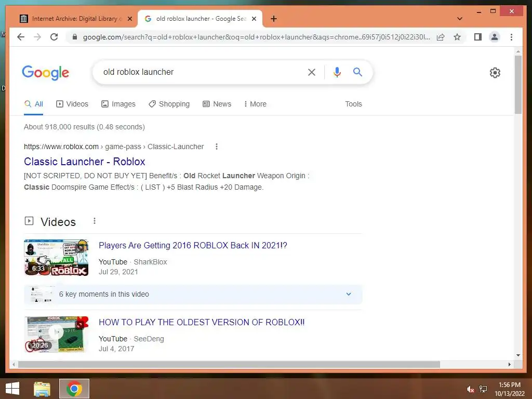Share this page via the share icon
This screenshot has width=532, height=399.
click(441, 37)
